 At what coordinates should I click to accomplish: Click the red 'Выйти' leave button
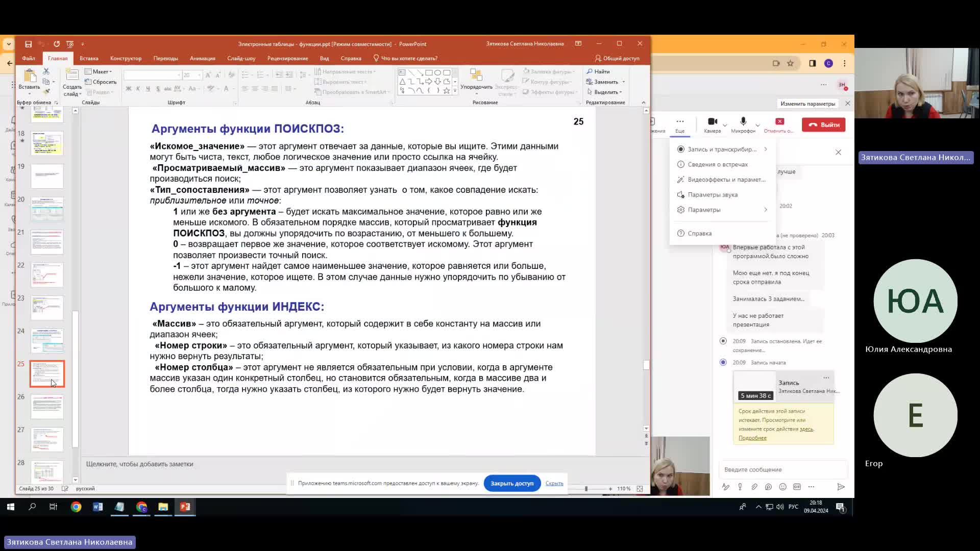point(823,124)
